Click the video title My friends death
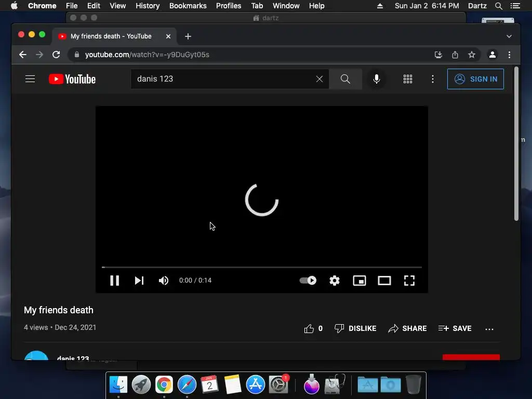532x399 pixels. tap(58, 310)
